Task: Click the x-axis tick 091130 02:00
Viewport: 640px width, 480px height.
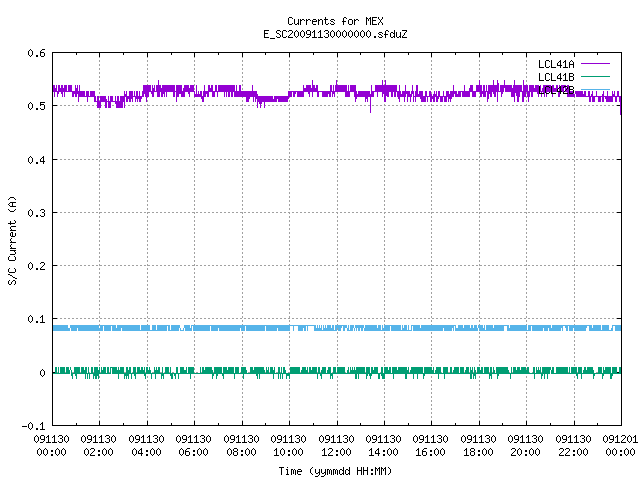Action: [x=98, y=446]
